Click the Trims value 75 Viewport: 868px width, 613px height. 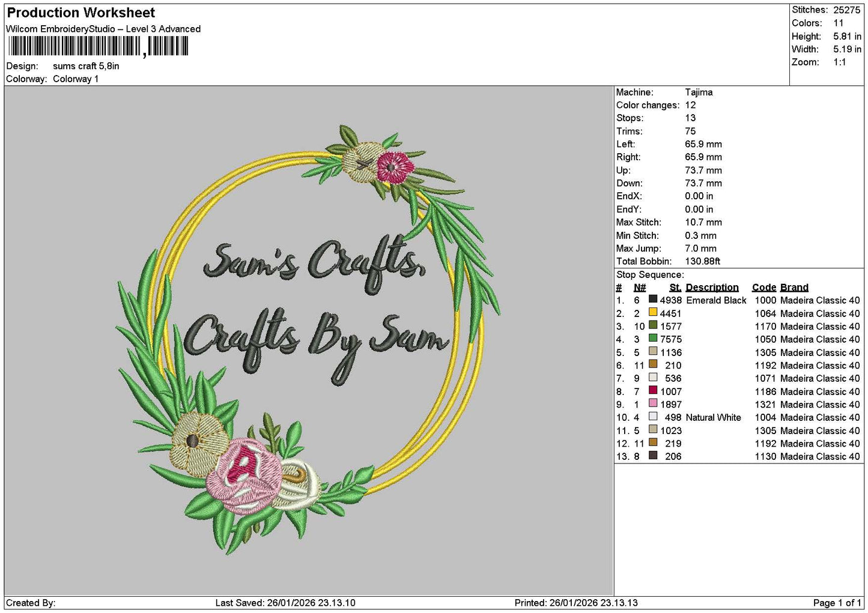point(690,131)
